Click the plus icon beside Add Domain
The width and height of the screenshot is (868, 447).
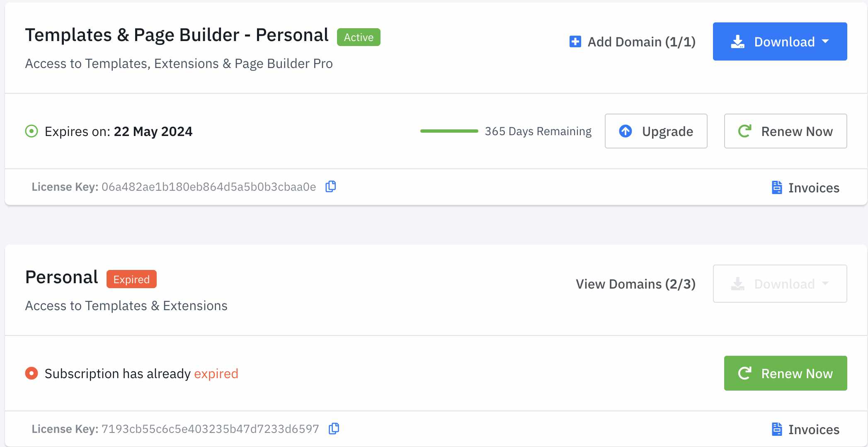[575, 41]
